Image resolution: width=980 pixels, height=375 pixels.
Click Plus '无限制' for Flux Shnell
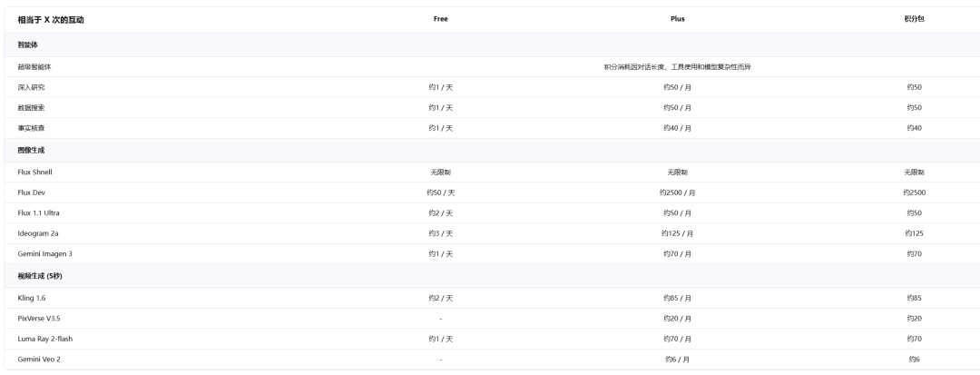pyautogui.click(x=678, y=172)
